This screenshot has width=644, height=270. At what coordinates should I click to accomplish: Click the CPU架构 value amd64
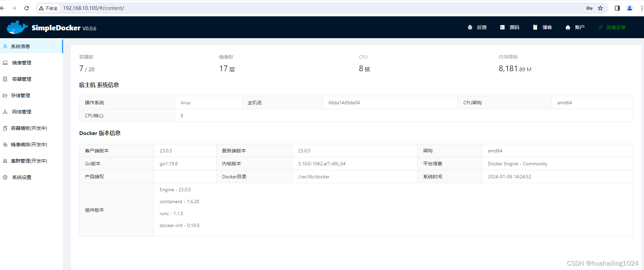pos(565,103)
